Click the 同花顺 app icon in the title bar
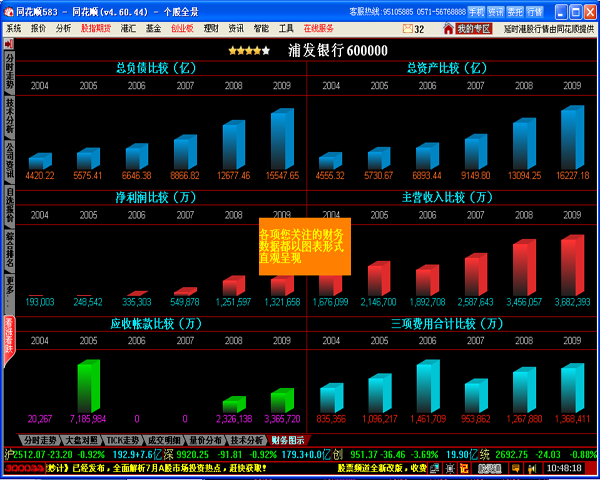 tap(8, 12)
